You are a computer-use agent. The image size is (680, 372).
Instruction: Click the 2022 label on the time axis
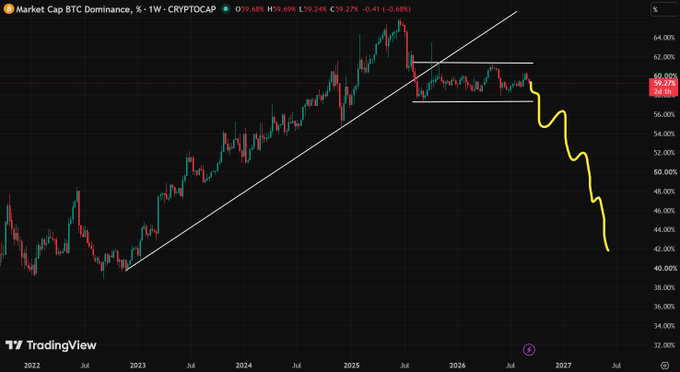click(x=32, y=365)
